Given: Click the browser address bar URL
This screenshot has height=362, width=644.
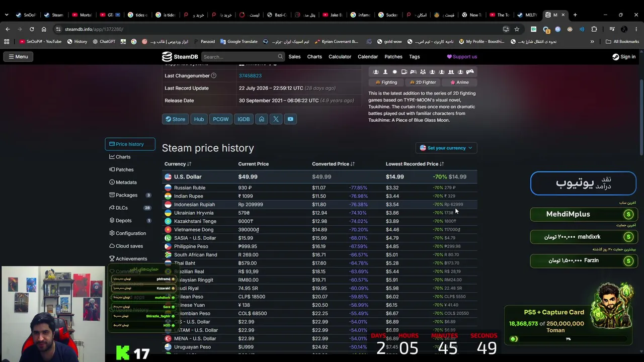Looking at the screenshot, I should (94, 29).
